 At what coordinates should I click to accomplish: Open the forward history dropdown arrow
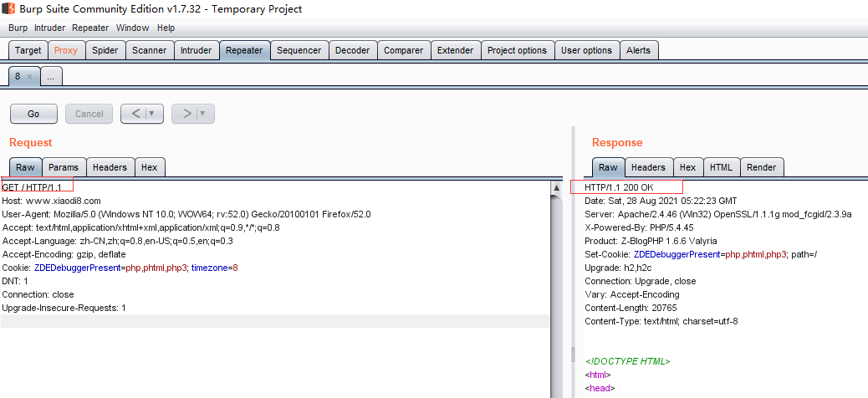pyautogui.click(x=203, y=114)
